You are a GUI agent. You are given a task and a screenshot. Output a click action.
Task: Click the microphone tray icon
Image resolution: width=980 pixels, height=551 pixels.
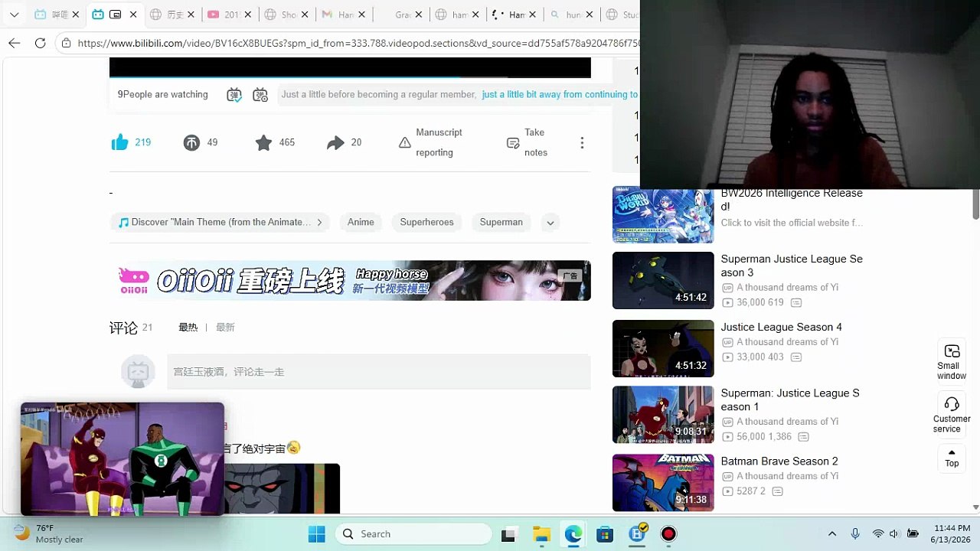(x=855, y=534)
